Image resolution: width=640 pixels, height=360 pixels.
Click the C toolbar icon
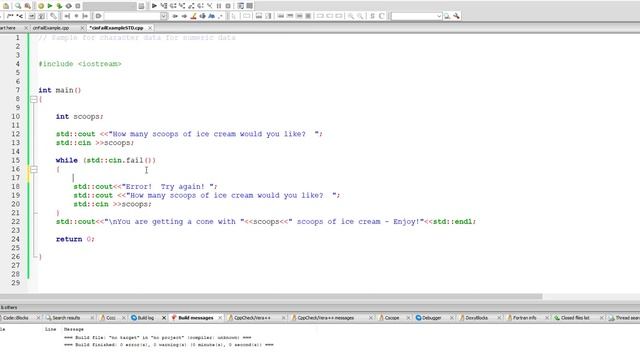pyautogui.click(x=381, y=16)
